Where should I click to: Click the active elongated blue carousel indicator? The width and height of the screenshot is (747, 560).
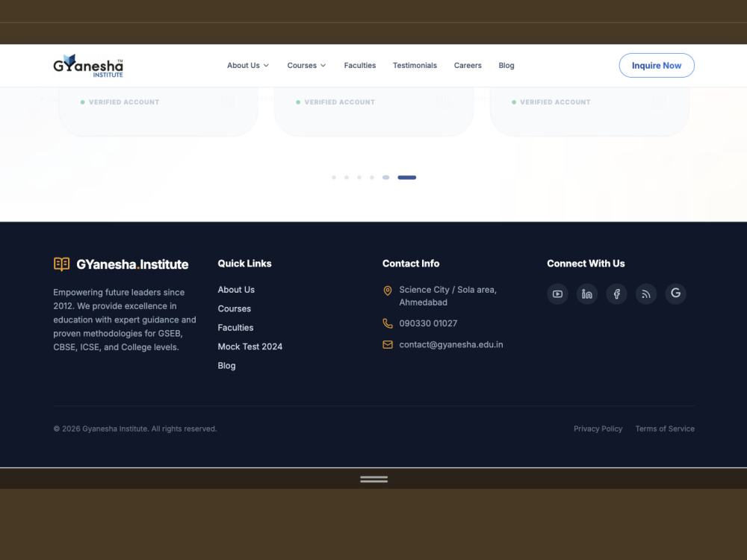[407, 177]
